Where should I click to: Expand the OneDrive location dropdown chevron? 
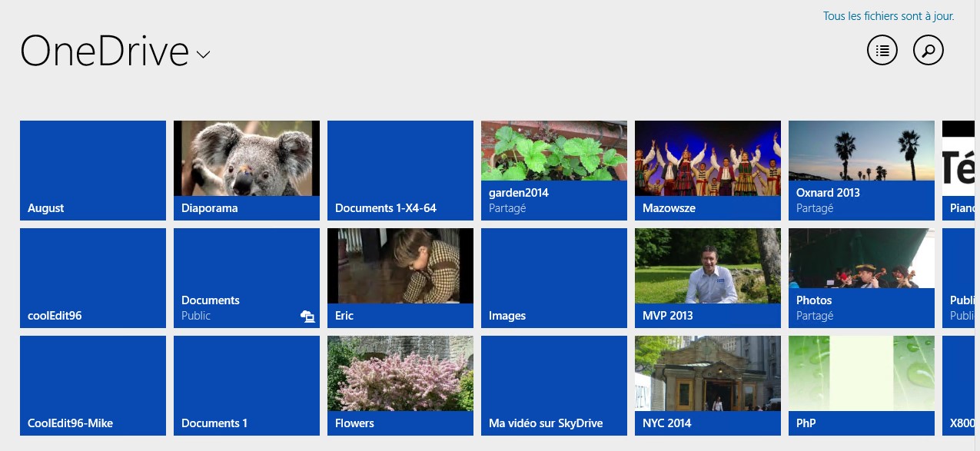pos(203,55)
